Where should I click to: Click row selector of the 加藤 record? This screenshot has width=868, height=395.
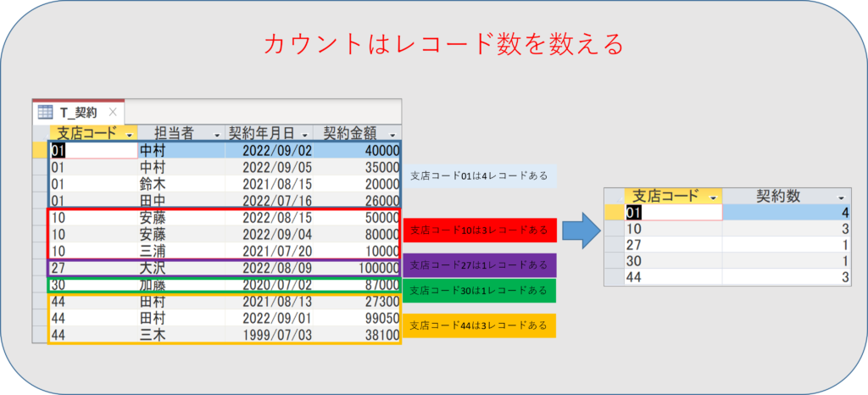point(42,285)
